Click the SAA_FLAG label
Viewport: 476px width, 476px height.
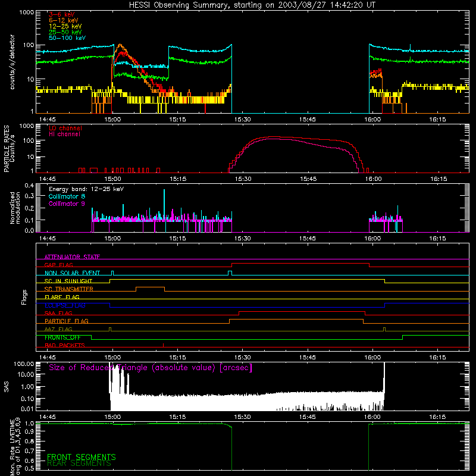click(58, 313)
